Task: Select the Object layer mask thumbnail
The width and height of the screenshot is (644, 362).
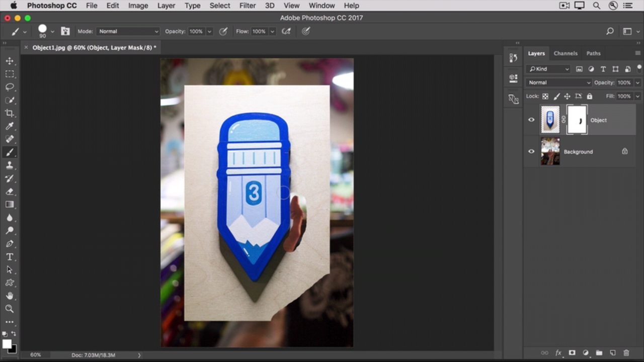Action: [x=577, y=120]
